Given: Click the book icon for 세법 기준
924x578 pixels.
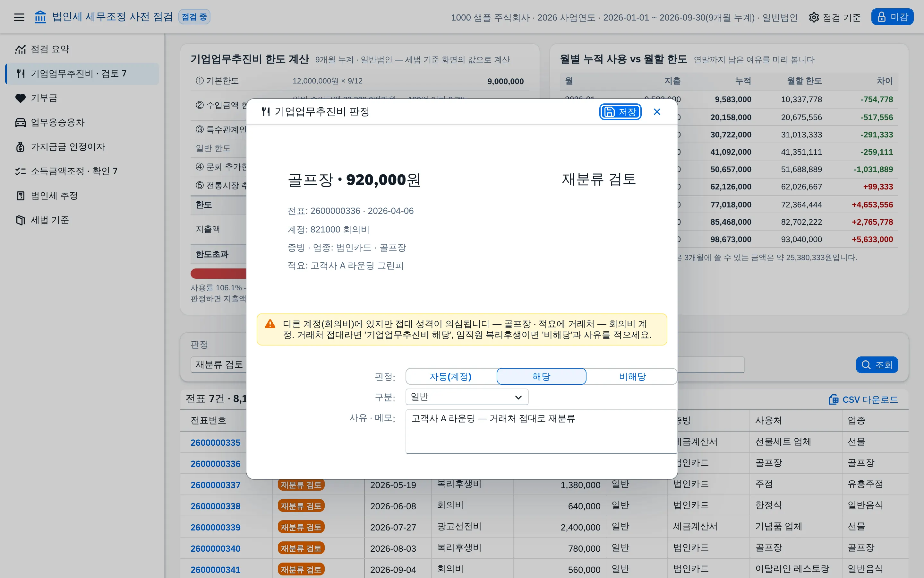Looking at the screenshot, I should 20,220.
